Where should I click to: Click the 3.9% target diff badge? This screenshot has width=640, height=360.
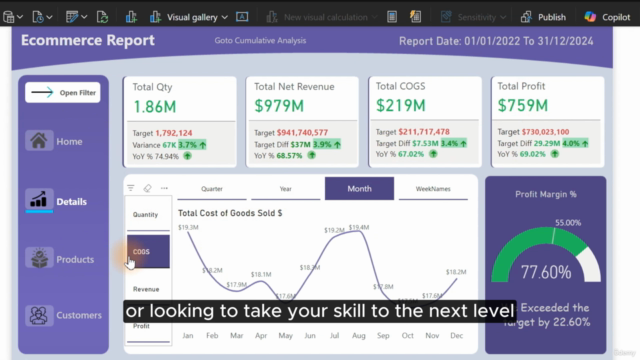click(x=327, y=144)
